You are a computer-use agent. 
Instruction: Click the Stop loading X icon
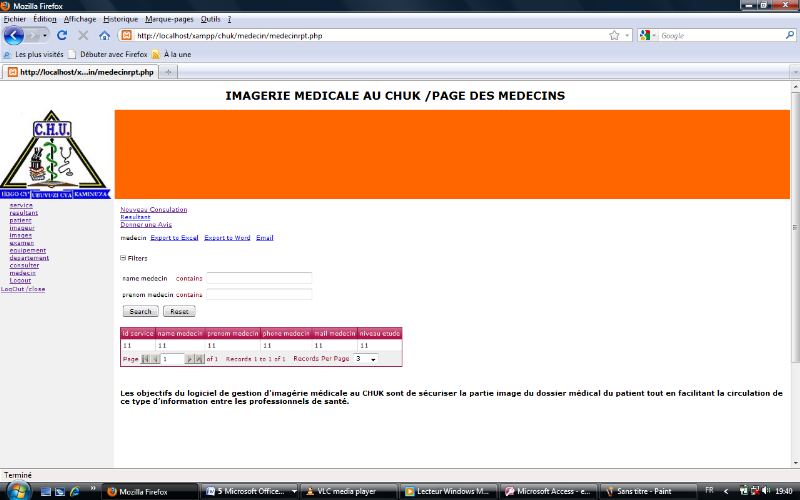[83, 35]
